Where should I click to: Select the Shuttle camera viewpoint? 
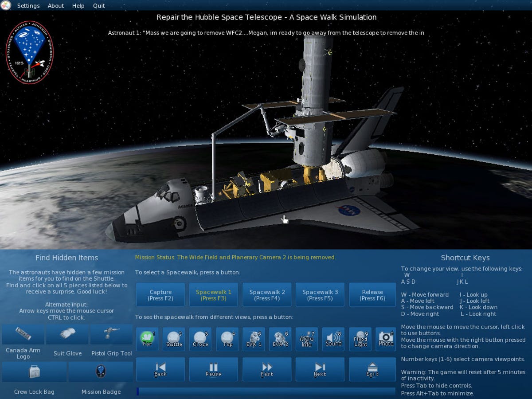173,339
